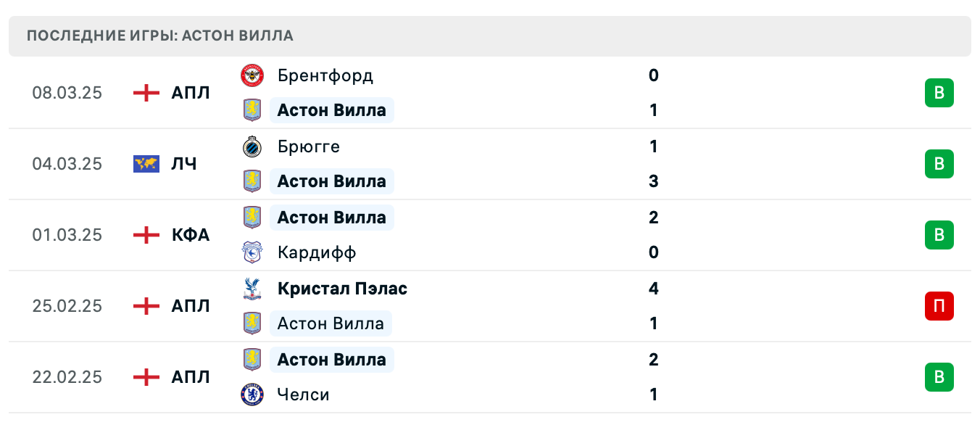
Task: Click the red П result badge
Action: [939, 306]
